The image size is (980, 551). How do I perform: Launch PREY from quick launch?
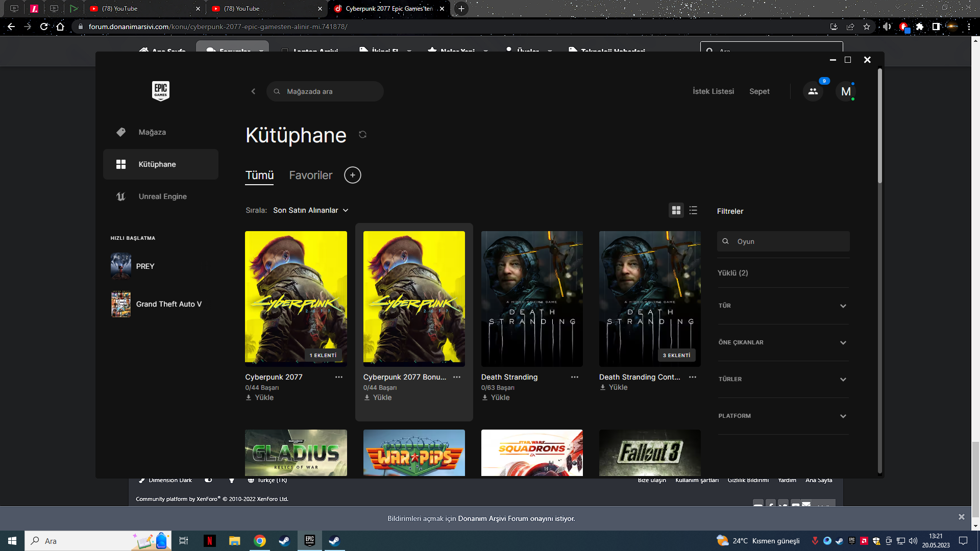click(133, 266)
